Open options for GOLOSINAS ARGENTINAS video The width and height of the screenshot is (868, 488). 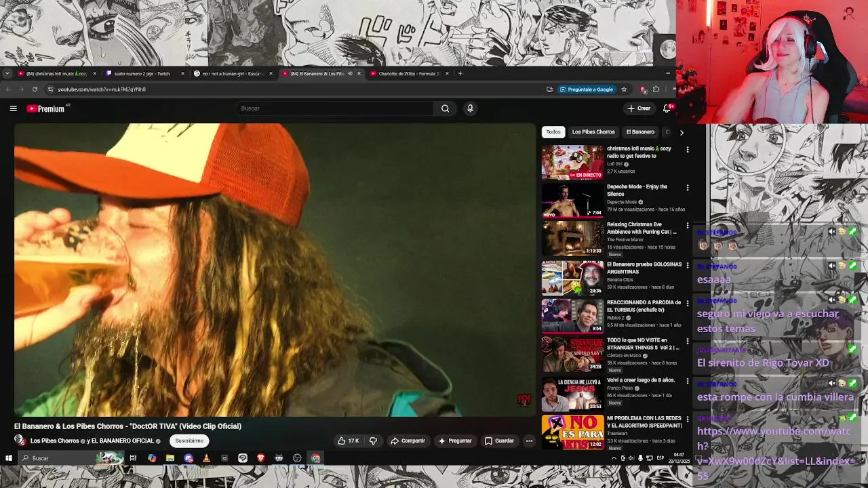[x=687, y=265]
